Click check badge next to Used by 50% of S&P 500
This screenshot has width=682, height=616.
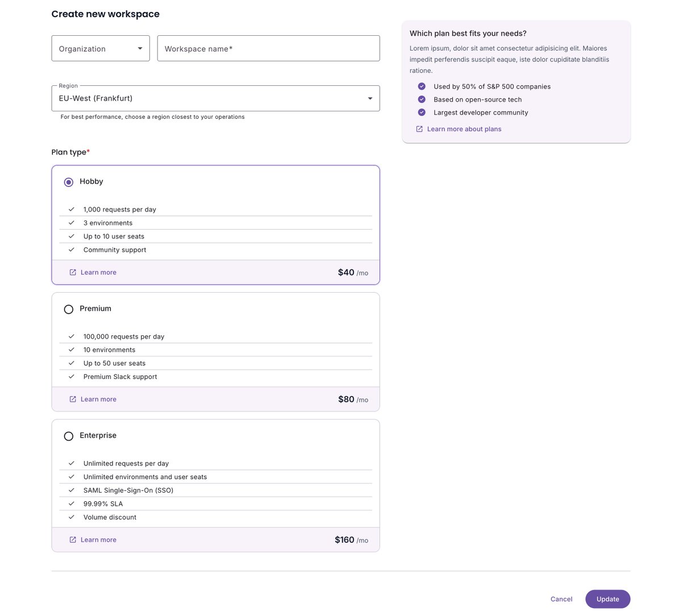(422, 86)
